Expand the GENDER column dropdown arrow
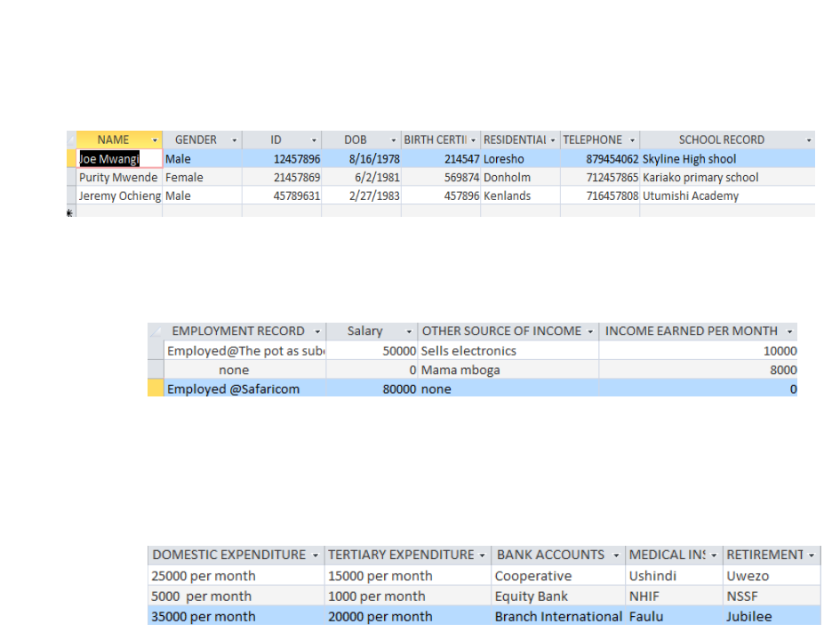The height and width of the screenshot is (632, 840). (x=235, y=140)
